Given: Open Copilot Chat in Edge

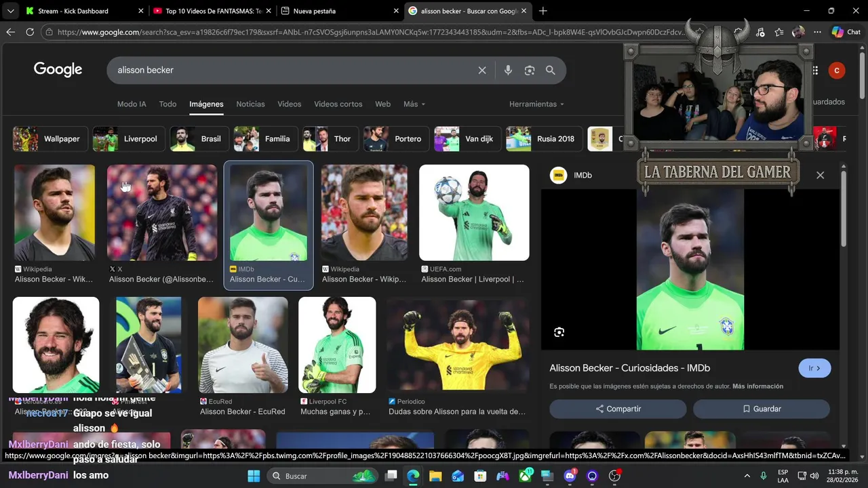Looking at the screenshot, I should tap(846, 32).
